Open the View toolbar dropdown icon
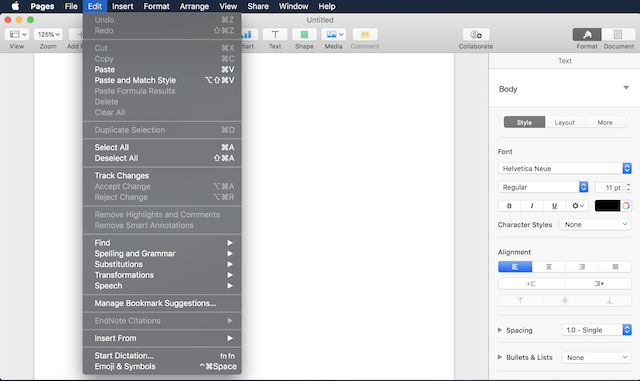640x381 pixels. coord(17,34)
